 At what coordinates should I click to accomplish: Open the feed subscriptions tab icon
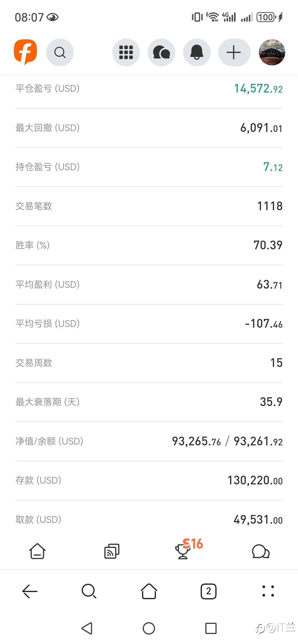(x=112, y=551)
